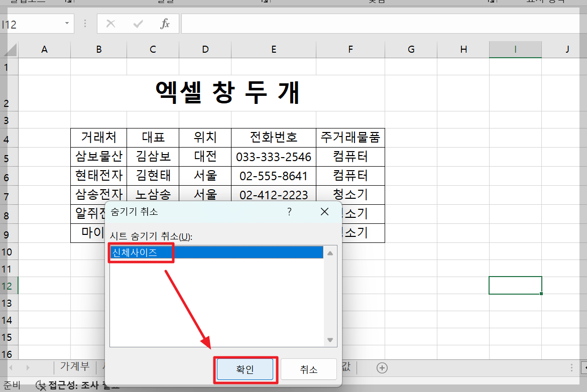This screenshot has width=587, height=392.
Task: Switch to the 가계부 sheet tab
Action: point(74,367)
